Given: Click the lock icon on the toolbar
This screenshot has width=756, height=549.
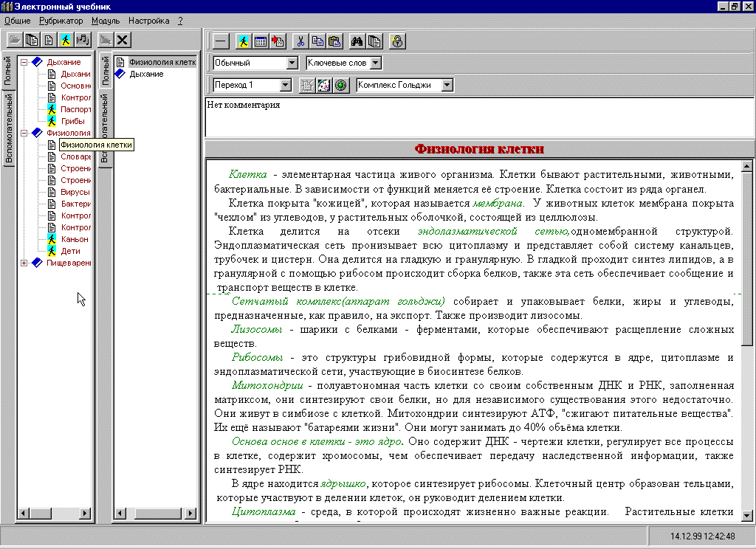Looking at the screenshot, I should tap(397, 41).
